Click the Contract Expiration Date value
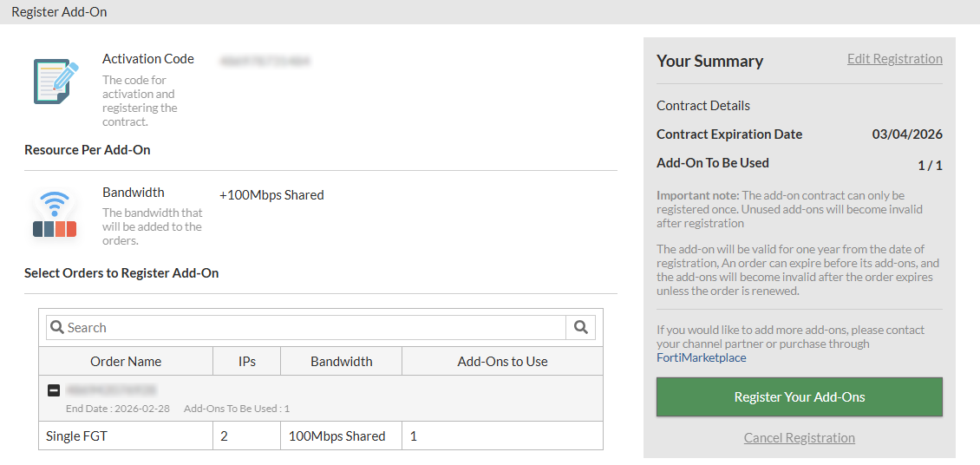 [x=907, y=134]
